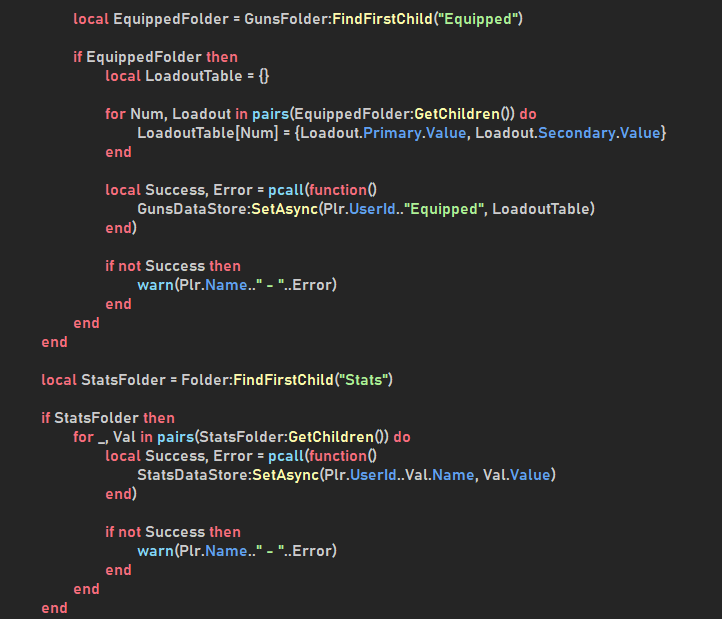
Task: Click the word 'Primary' in Loadout.Primary.Value
Action: 392,133
